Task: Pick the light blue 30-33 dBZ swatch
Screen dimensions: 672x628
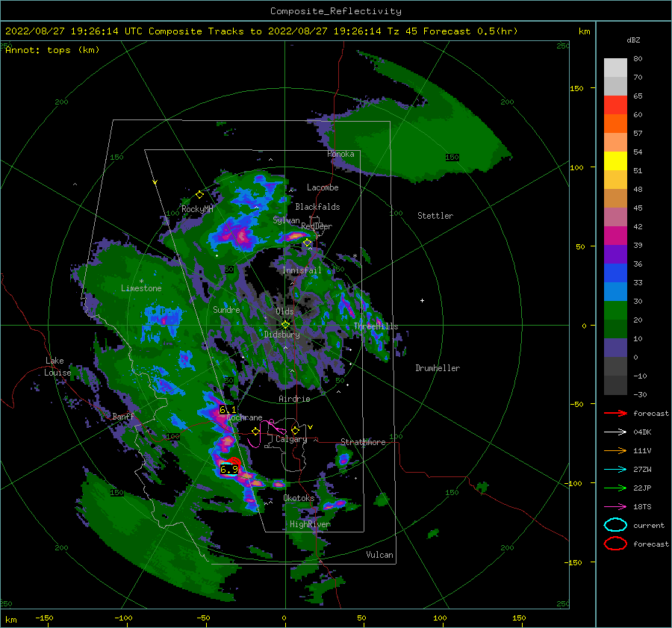Action: tap(615, 292)
